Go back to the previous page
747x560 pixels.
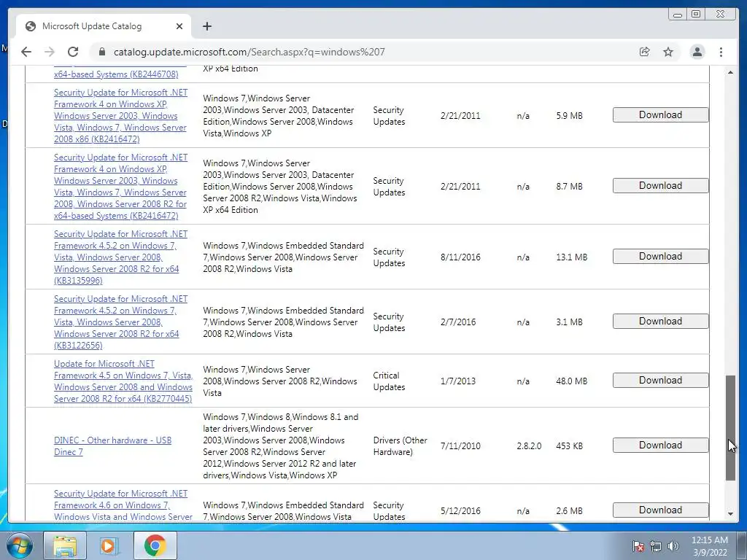click(26, 52)
